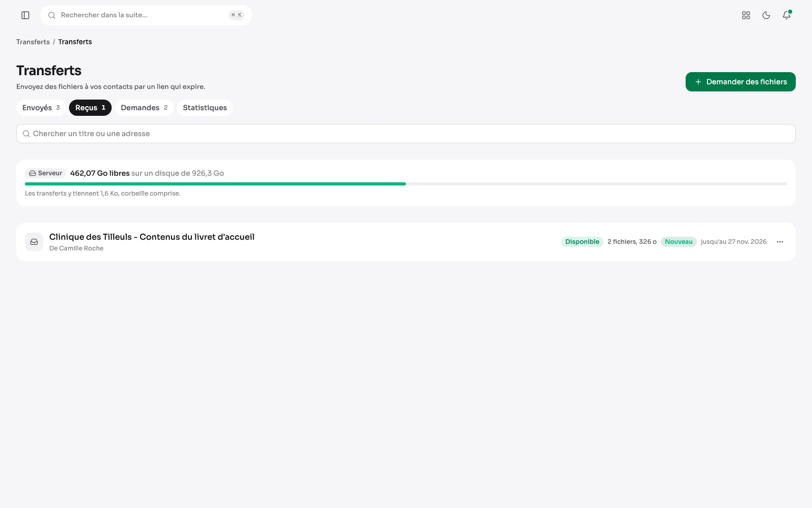The height and width of the screenshot is (508, 812).
Task: Switch to the Envoyés tab
Action: coord(41,108)
